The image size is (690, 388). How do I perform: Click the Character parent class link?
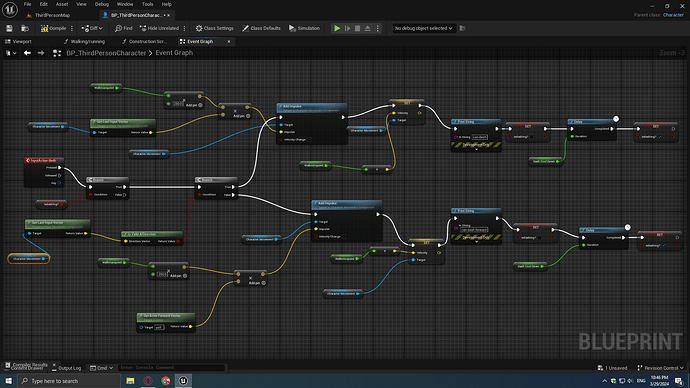(673, 15)
